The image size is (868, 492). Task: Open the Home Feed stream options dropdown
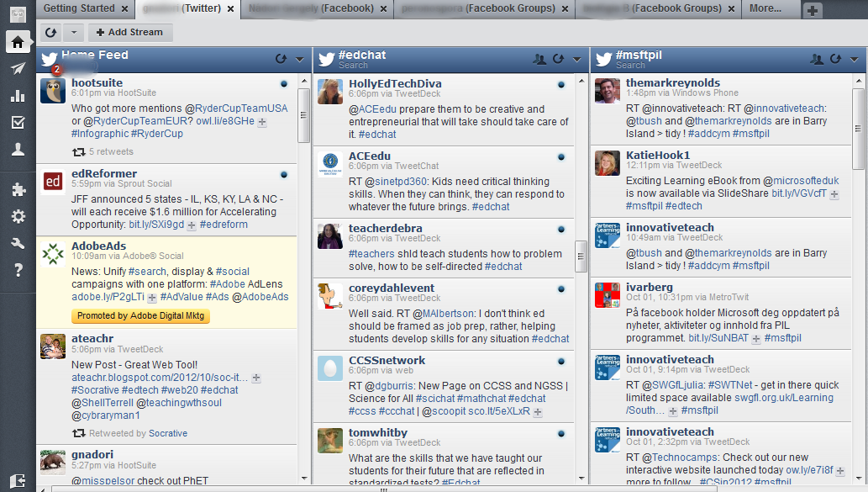[x=300, y=59]
